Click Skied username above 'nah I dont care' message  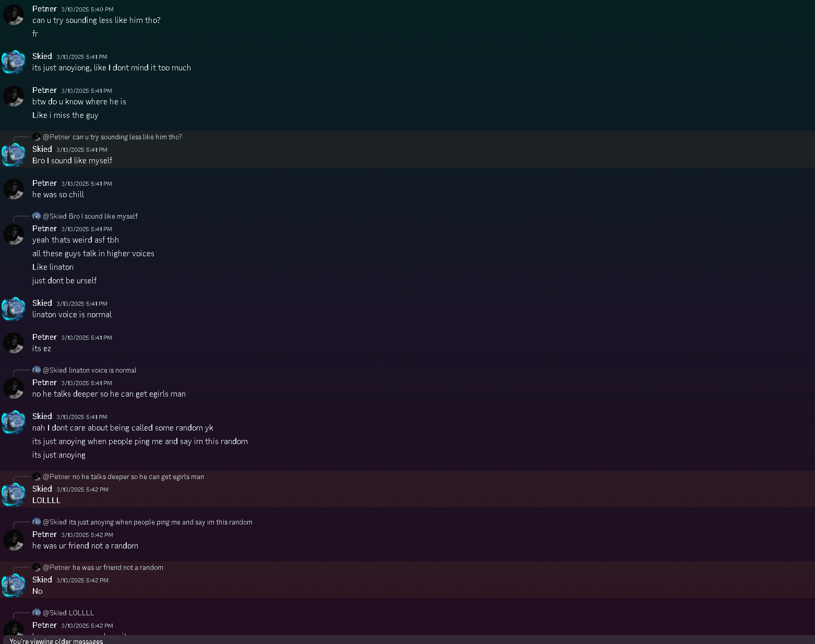pyautogui.click(x=42, y=416)
